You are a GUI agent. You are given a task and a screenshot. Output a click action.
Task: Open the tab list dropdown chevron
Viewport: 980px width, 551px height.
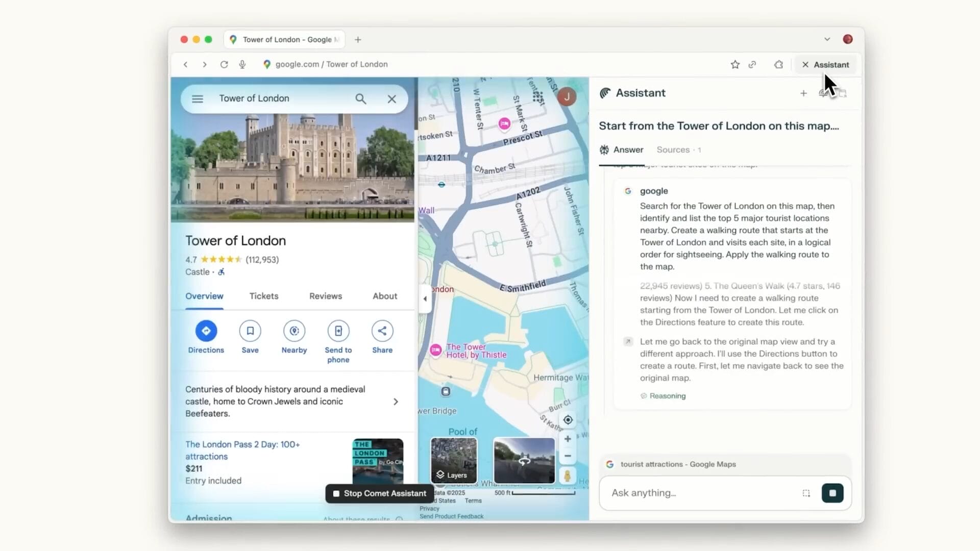click(x=827, y=39)
